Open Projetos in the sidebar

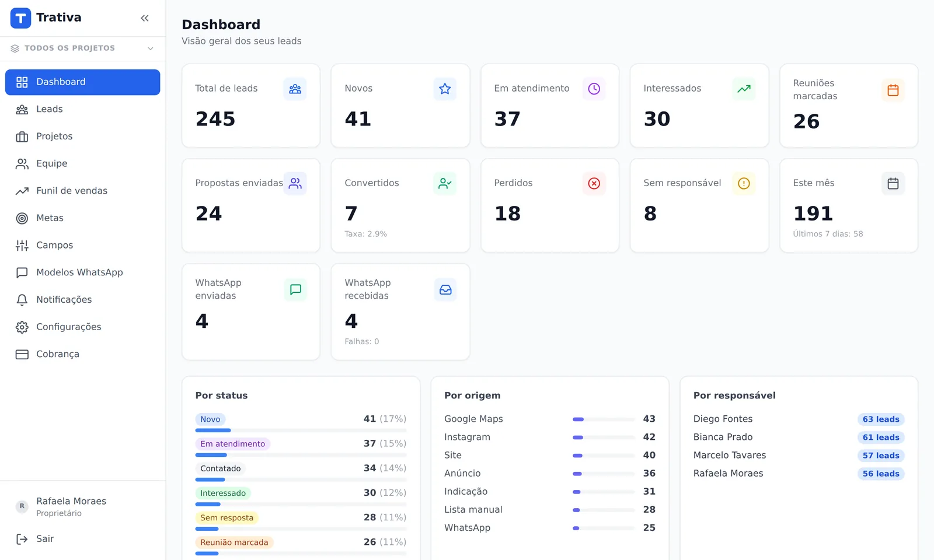point(82,136)
